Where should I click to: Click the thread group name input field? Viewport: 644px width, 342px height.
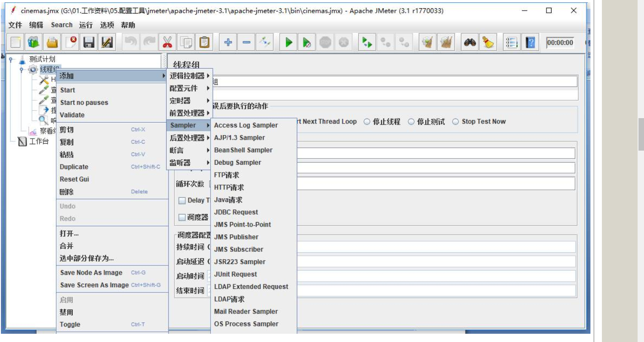pyautogui.click(x=394, y=82)
